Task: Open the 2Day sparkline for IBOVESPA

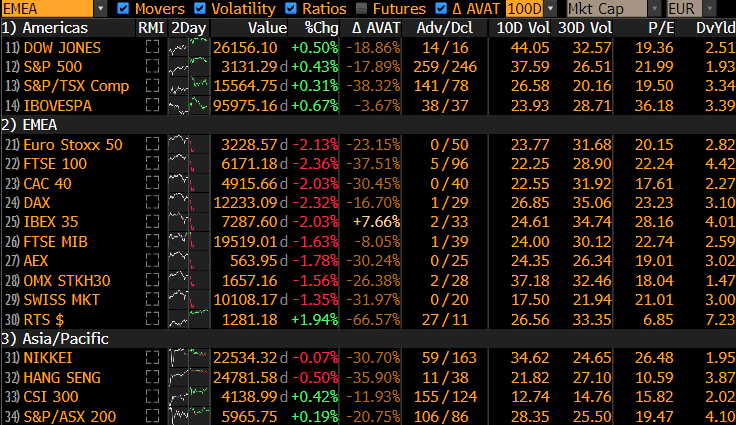Action: (189, 105)
